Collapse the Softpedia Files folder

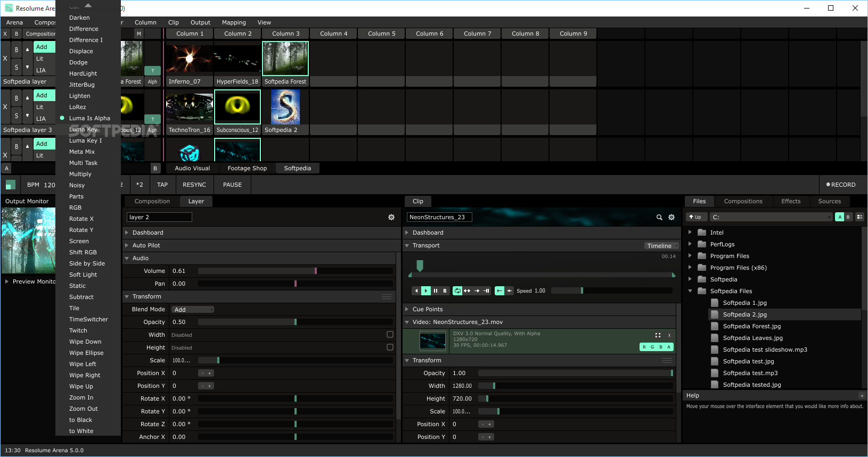[x=690, y=291]
